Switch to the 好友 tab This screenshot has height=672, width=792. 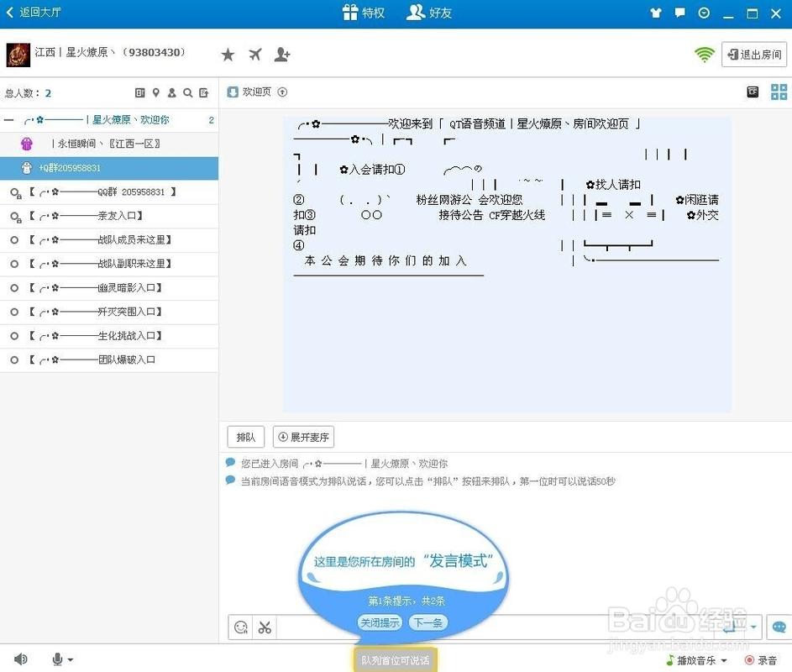(429, 13)
